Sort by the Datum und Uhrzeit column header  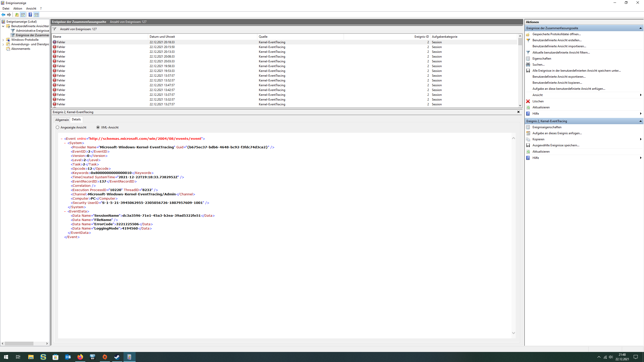[162, 37]
